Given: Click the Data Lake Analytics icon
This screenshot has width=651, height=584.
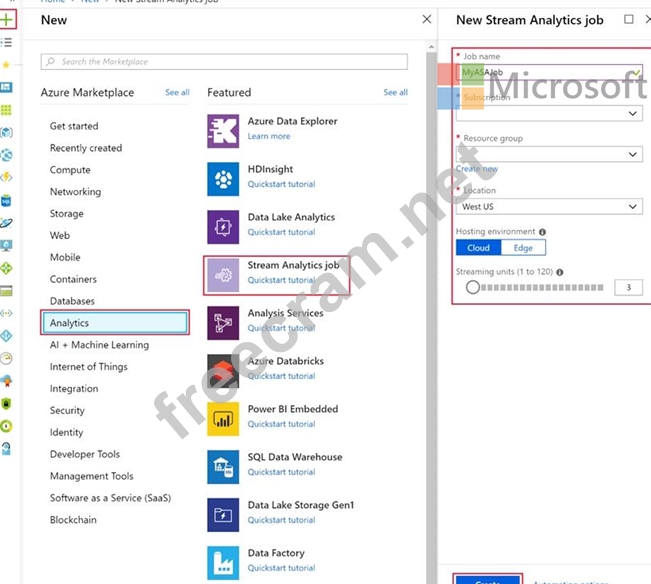Looking at the screenshot, I should (x=223, y=227).
